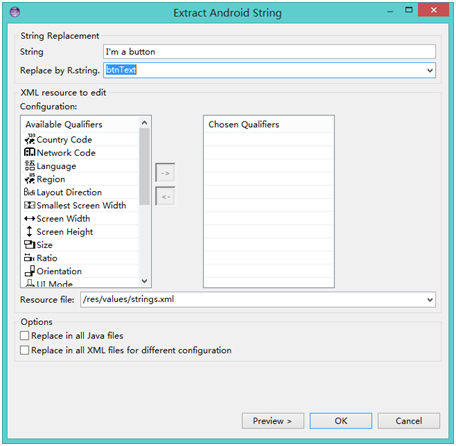Open the Replace by R.string dropdown
This screenshot has height=446, width=456.
pos(430,70)
